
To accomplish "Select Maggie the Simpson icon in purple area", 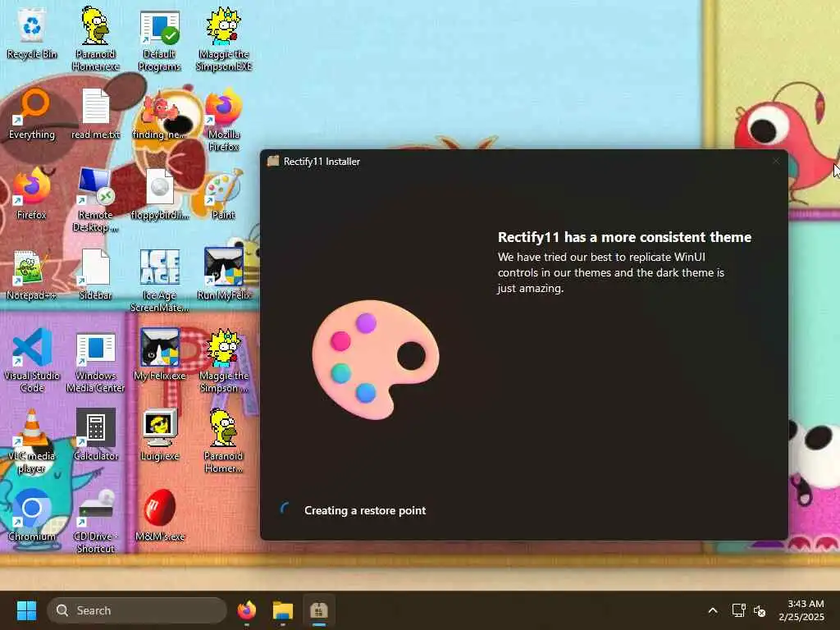I will (x=224, y=361).
